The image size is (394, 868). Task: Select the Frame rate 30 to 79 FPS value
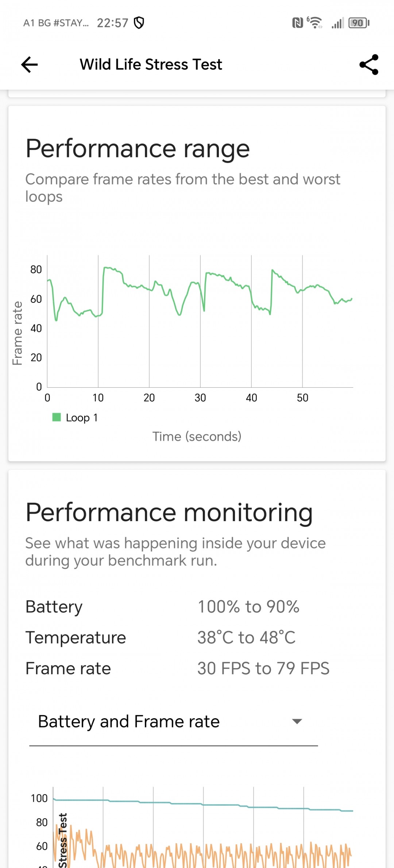263,668
